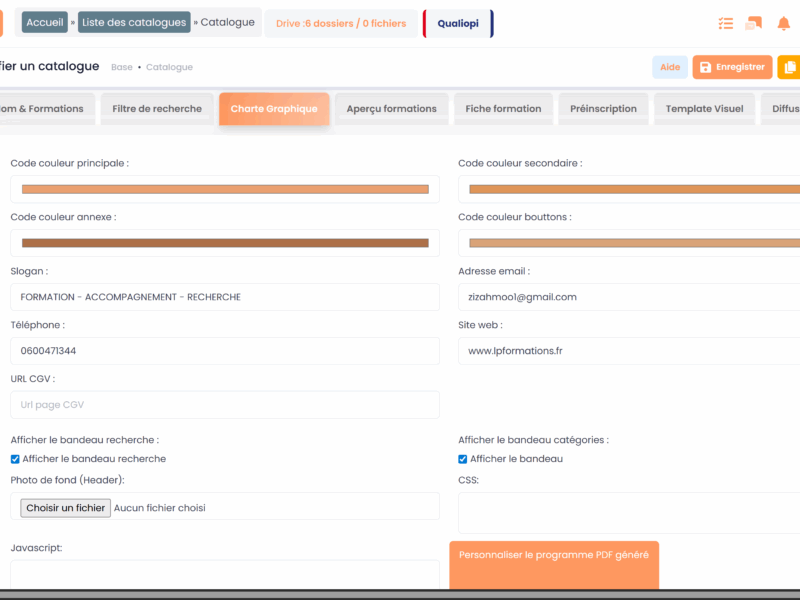Switch to the Filtre de recherche tab

tap(157, 108)
